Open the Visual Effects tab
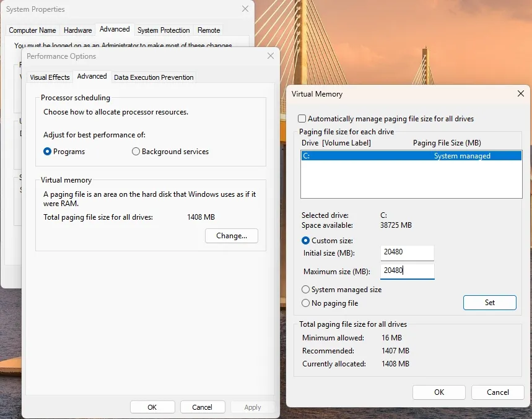 [50, 77]
